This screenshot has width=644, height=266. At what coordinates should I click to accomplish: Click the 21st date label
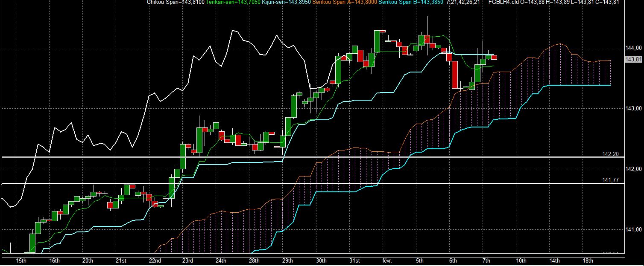point(121,260)
